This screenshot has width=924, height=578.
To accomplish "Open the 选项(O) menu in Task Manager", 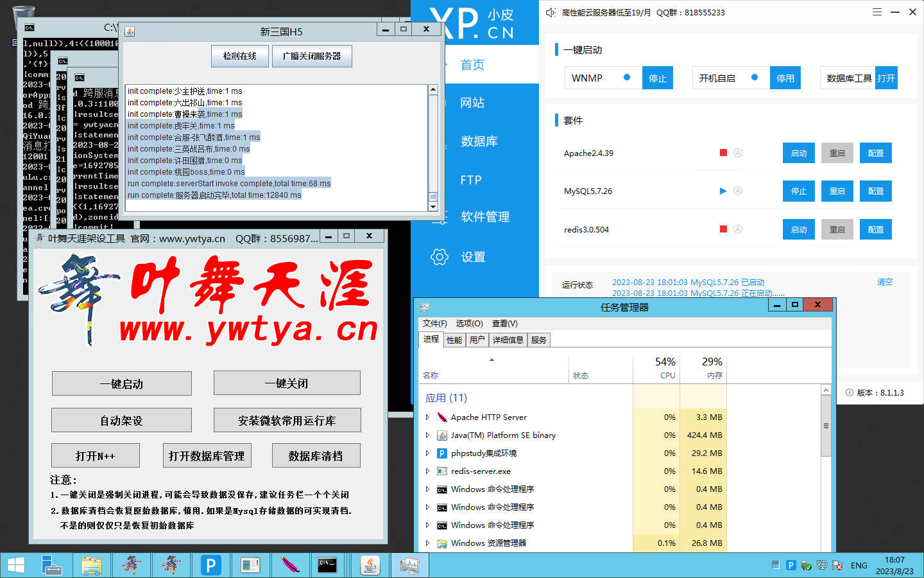I will [469, 323].
